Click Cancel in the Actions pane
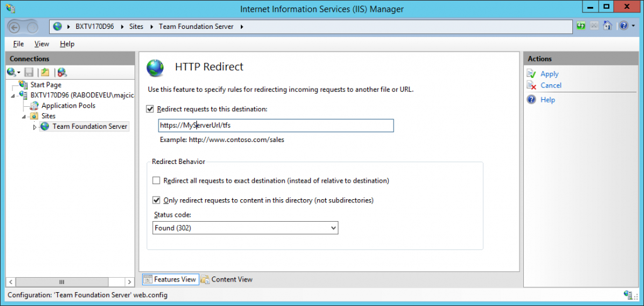 (x=551, y=85)
